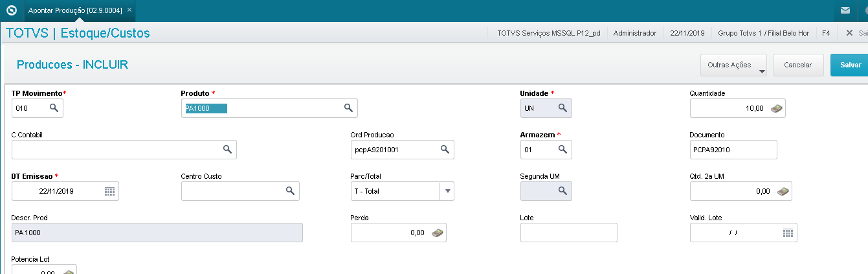Open Armazem lookup magnifier
868x274 pixels.
[x=563, y=149]
